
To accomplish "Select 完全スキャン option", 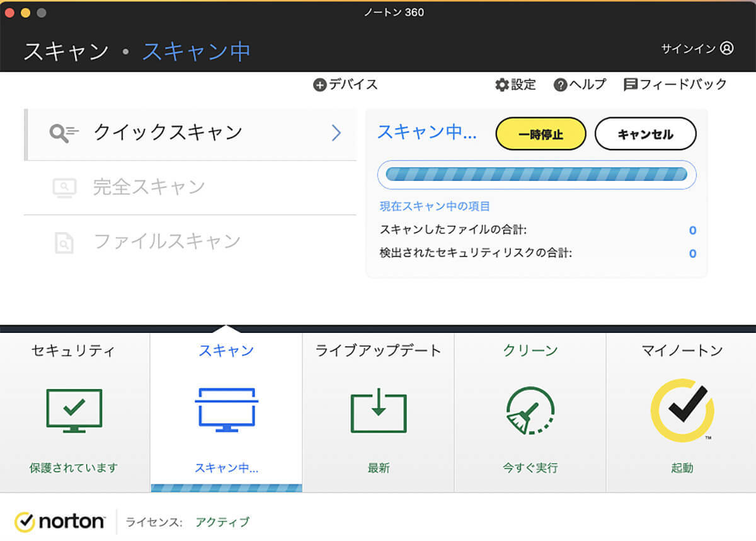I will pyautogui.click(x=190, y=187).
